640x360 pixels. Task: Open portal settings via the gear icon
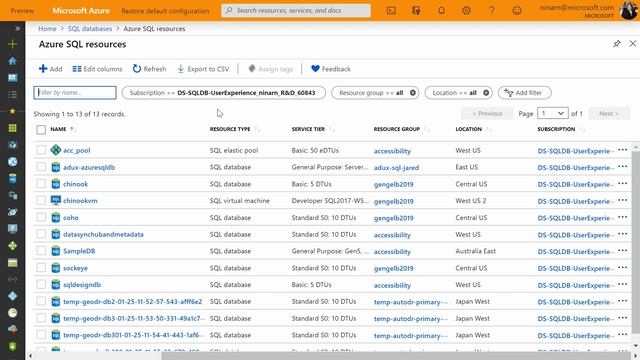pyautogui.click(x=467, y=11)
